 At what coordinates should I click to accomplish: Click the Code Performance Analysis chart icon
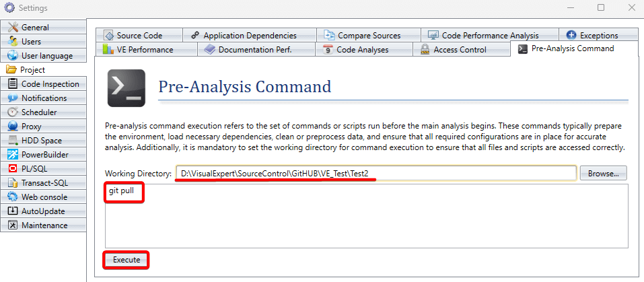pos(434,35)
